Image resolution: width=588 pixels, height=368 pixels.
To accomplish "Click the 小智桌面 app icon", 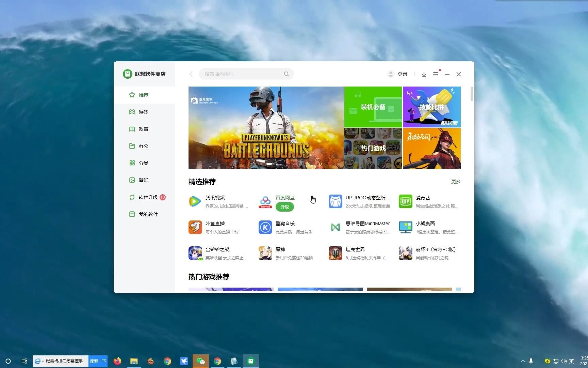I will click(x=405, y=227).
